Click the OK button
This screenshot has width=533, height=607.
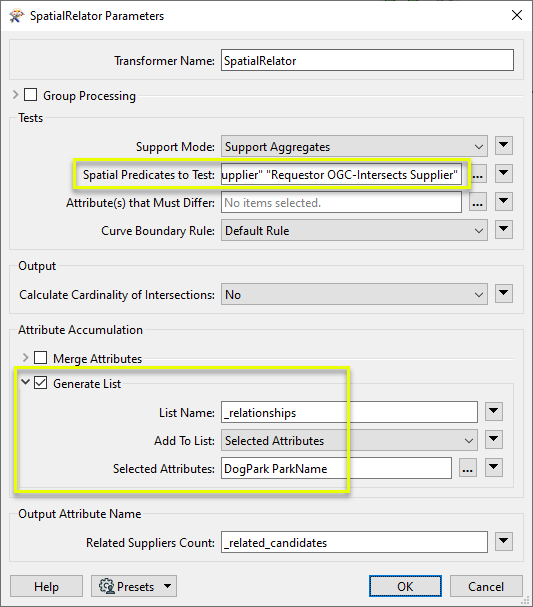coord(405,586)
